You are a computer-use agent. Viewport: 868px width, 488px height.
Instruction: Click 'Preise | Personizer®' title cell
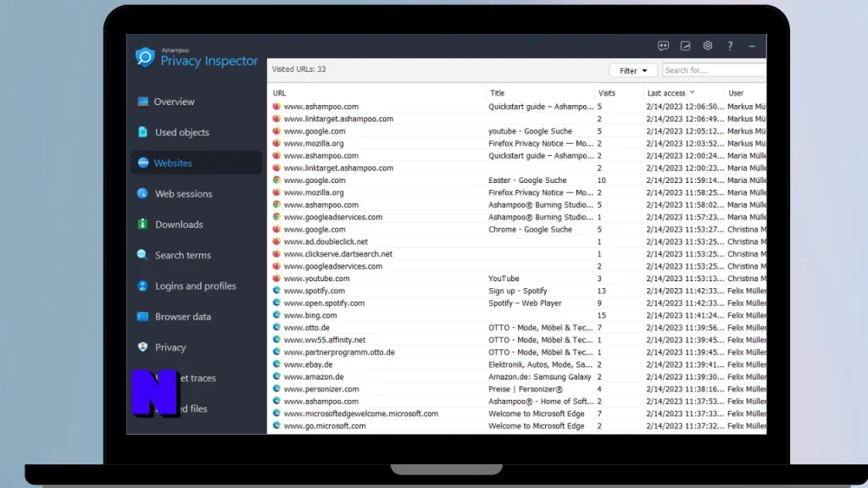[x=526, y=389]
